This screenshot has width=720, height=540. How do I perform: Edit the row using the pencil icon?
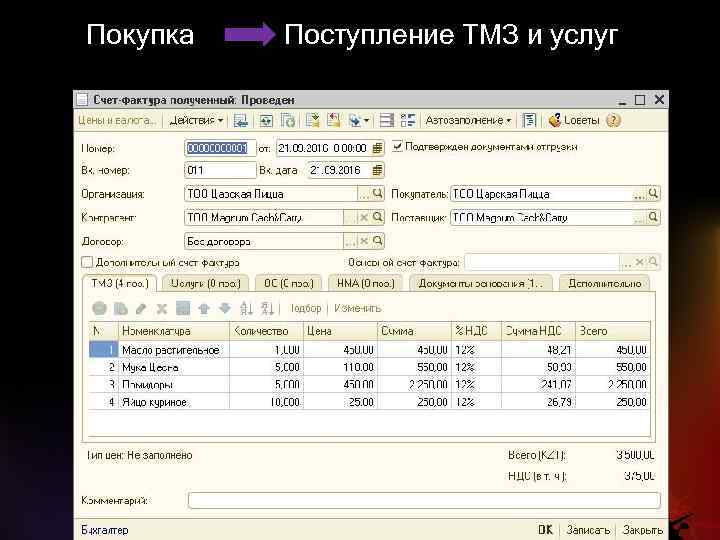tap(141, 308)
